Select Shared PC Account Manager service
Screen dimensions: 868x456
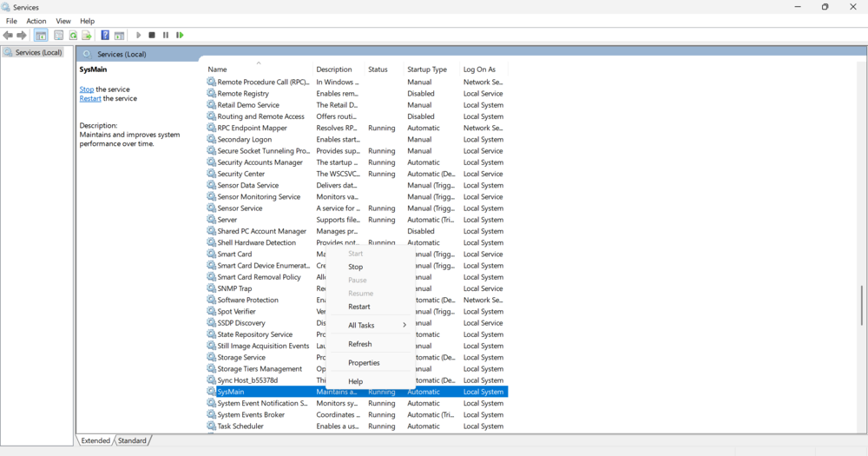[x=356, y=231]
